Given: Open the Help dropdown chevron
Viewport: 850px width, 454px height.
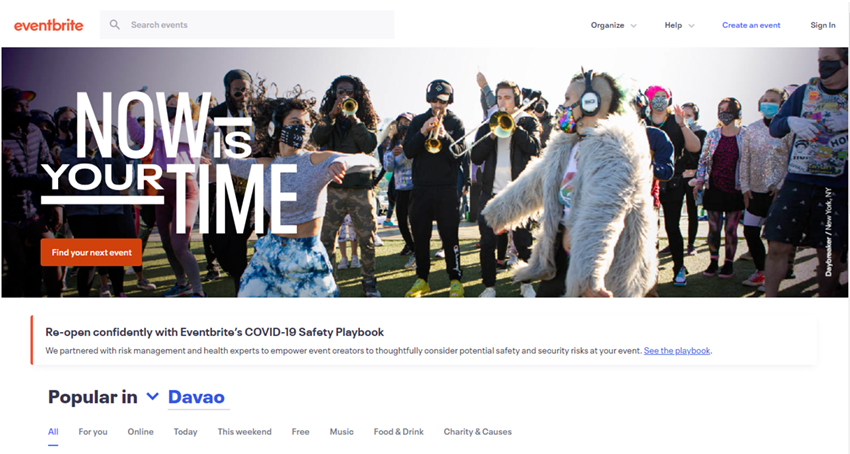Looking at the screenshot, I should coord(691,25).
